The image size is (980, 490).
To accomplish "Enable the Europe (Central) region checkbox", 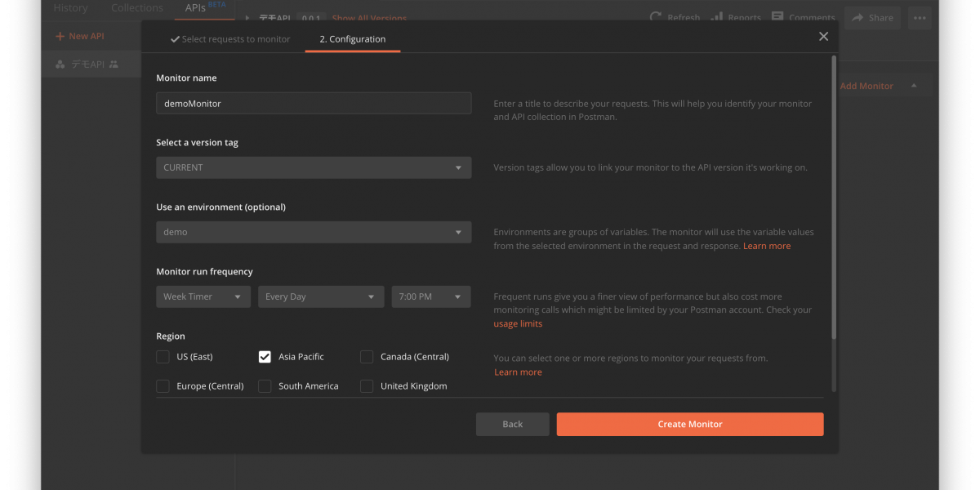I will pyautogui.click(x=163, y=386).
